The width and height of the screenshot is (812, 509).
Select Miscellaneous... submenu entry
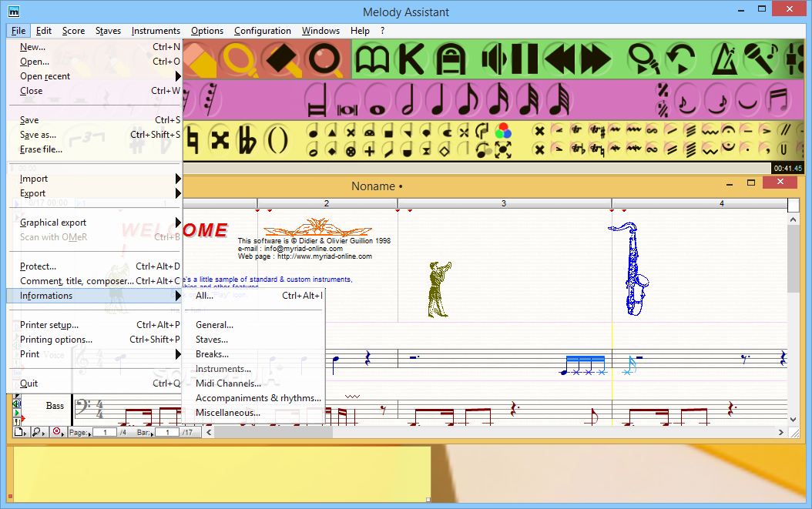click(x=253, y=413)
